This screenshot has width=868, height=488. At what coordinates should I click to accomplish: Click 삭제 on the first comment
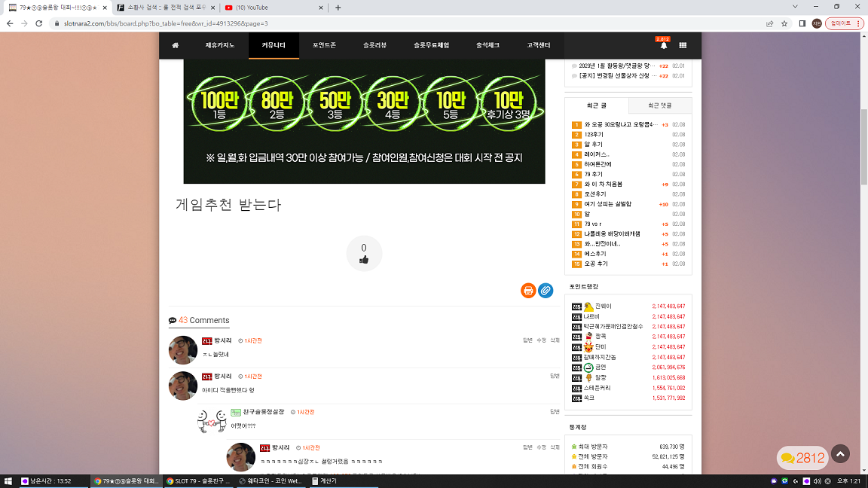point(555,340)
